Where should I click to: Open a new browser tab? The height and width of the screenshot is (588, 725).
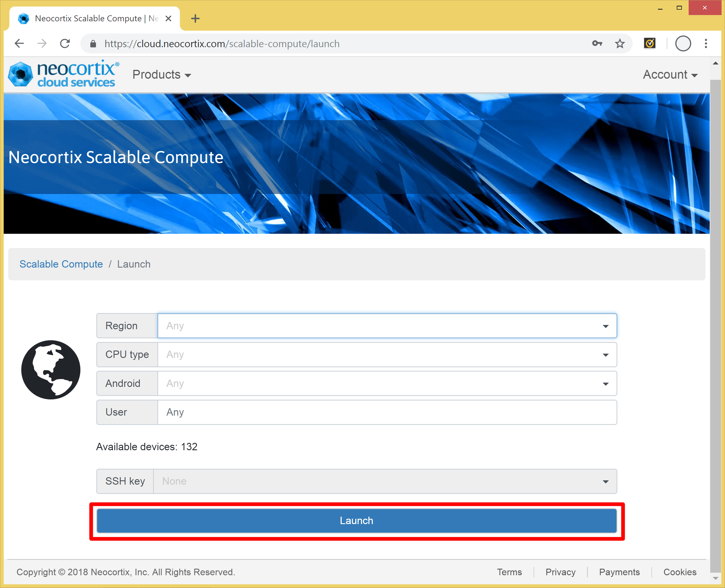pos(195,19)
